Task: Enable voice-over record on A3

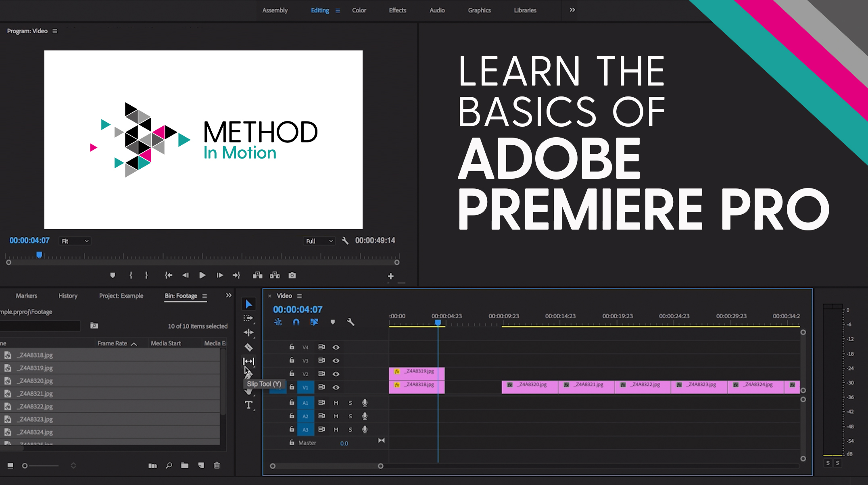Action: [365, 429]
